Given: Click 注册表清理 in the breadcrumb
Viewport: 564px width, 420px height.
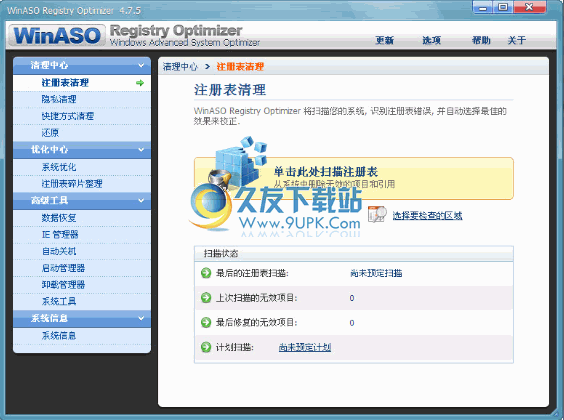Looking at the screenshot, I should pos(240,67).
